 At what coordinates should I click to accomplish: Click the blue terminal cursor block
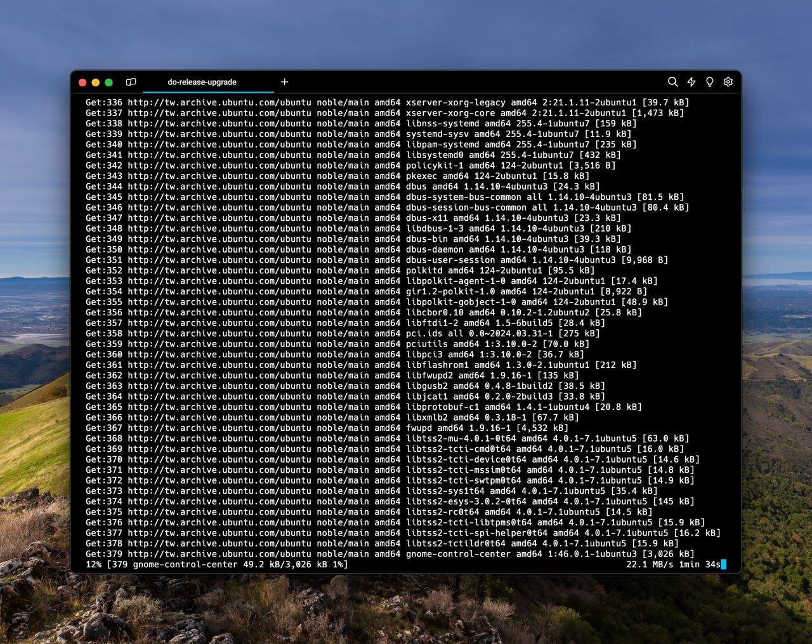[x=723, y=564]
